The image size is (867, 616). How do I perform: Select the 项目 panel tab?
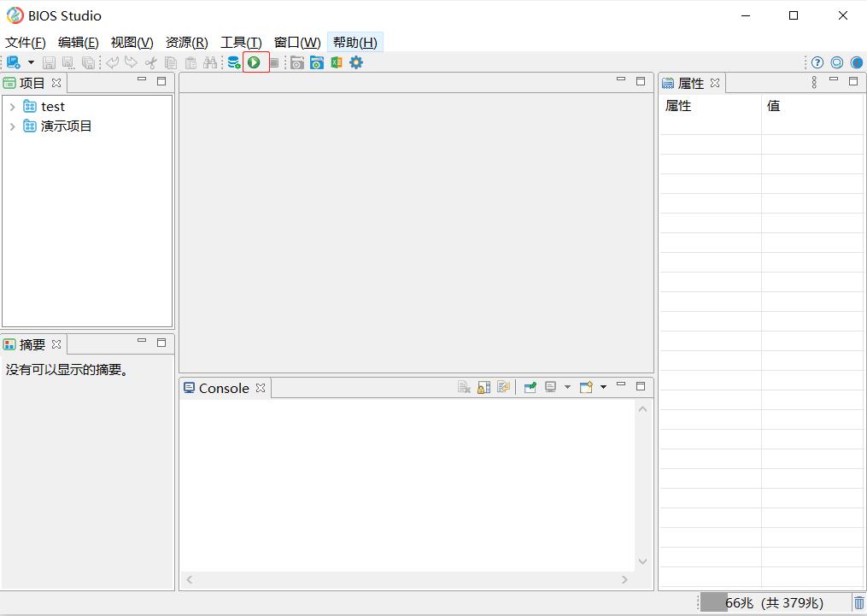(32, 83)
